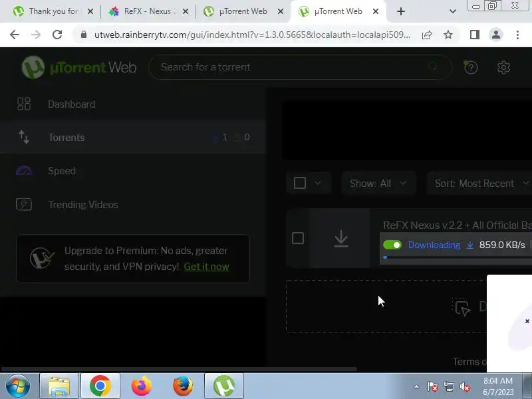Click the Search for a torrent field
Screen dimensions: 532x399
[x=300, y=67]
